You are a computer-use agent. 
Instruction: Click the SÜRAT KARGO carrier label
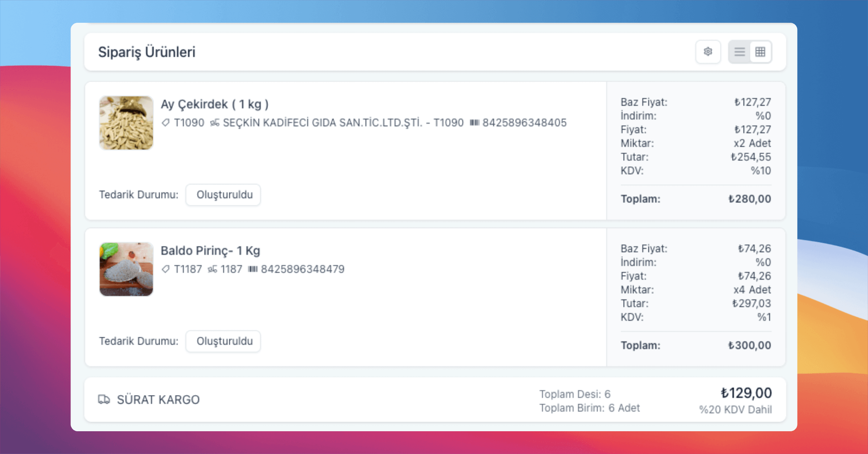tap(158, 399)
